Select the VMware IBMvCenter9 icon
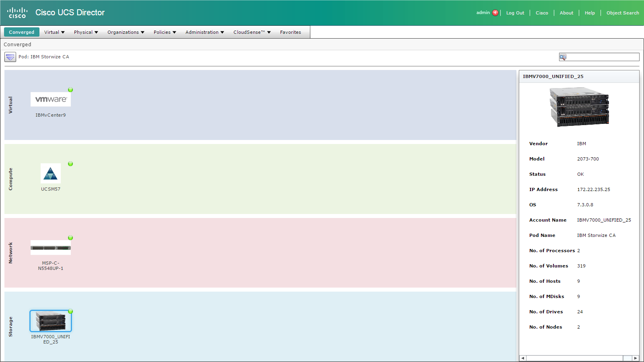644x362 pixels. point(51,99)
